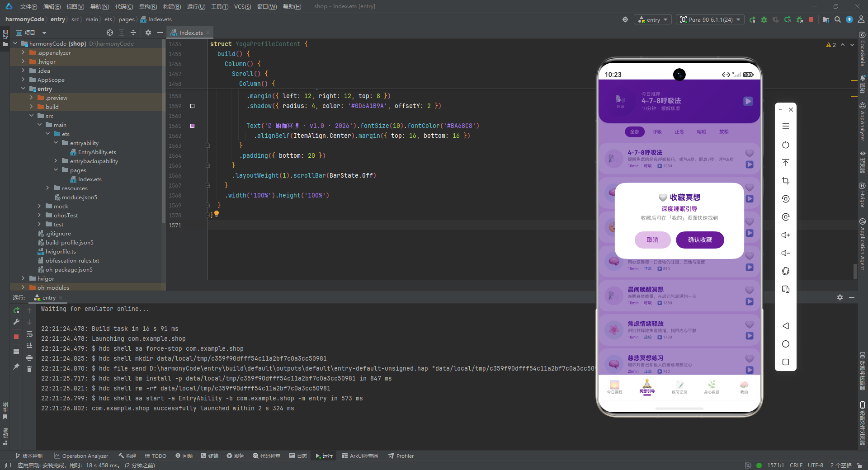
Task: Click the emulator recent apps square button
Action: [786, 362]
